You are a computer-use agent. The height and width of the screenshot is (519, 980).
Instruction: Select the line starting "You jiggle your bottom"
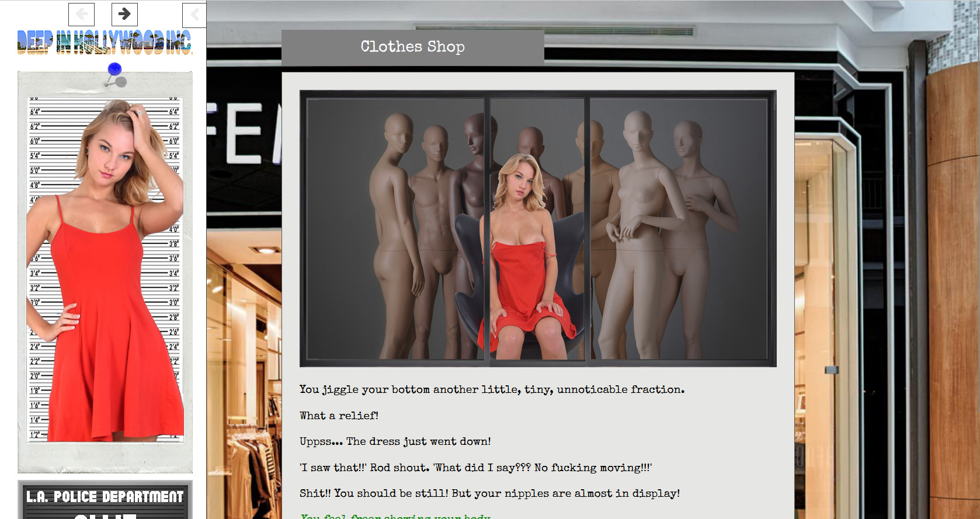click(x=492, y=389)
